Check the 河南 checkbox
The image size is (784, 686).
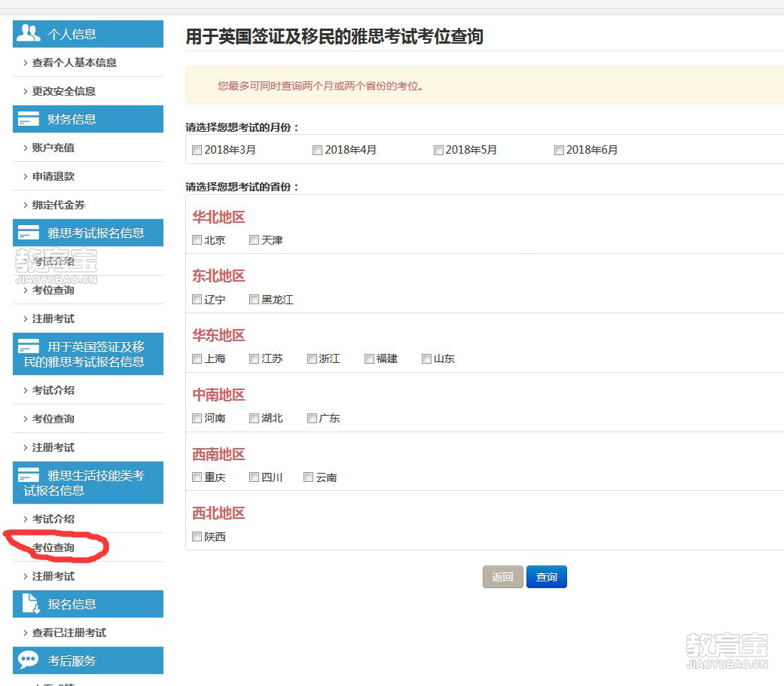[x=197, y=418]
